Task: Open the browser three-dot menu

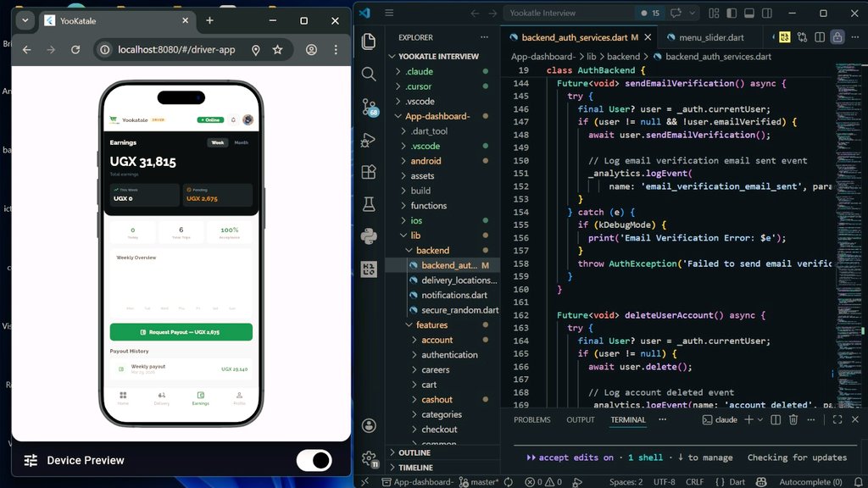Action: click(336, 50)
